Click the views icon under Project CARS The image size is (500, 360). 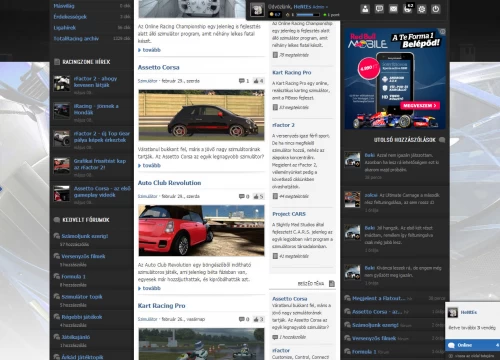coord(275,256)
